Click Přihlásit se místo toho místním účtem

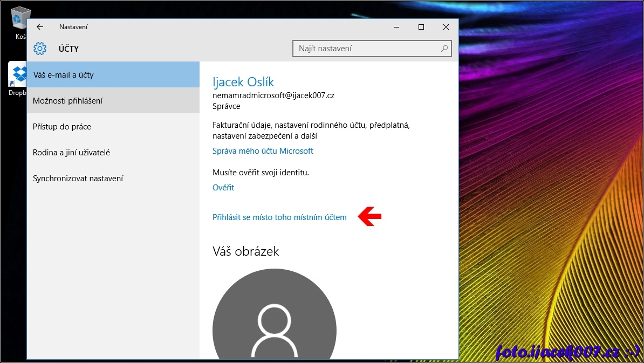coord(279,217)
